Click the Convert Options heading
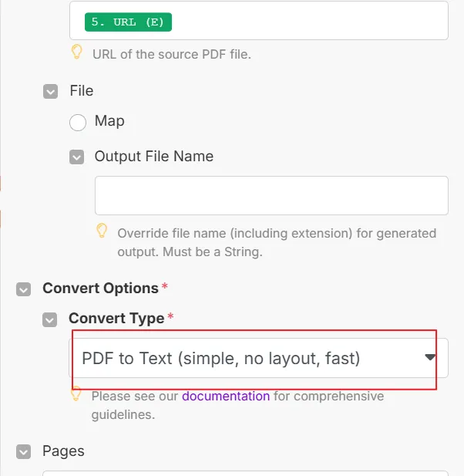The height and width of the screenshot is (476, 464). click(100, 289)
